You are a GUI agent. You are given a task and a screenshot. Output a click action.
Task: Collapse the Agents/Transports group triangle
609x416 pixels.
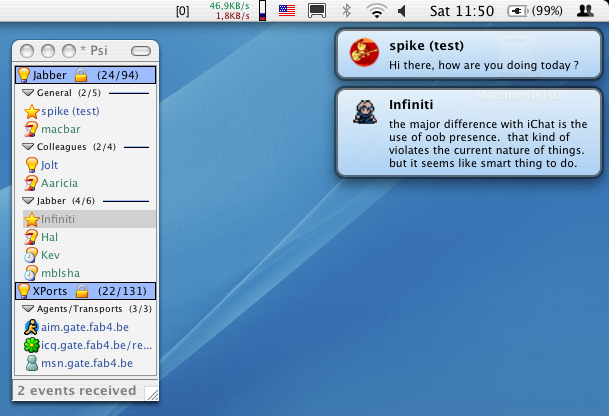(28, 309)
